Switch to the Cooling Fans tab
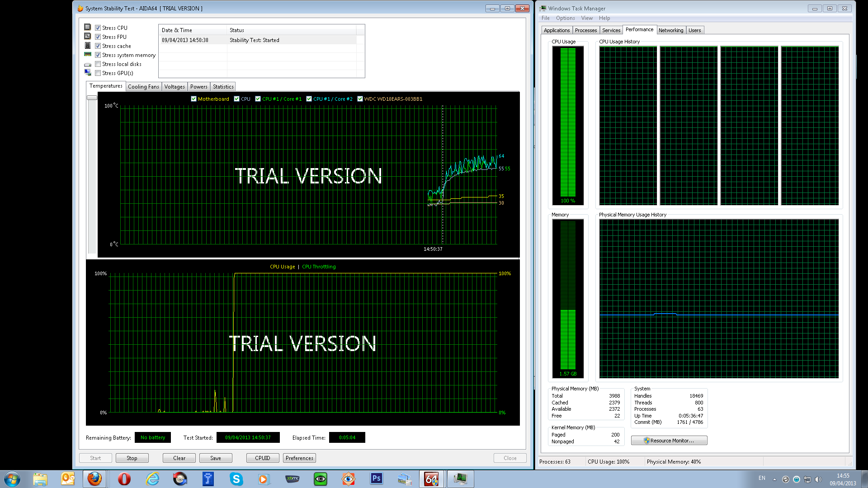This screenshot has height=488, width=868. tap(143, 87)
